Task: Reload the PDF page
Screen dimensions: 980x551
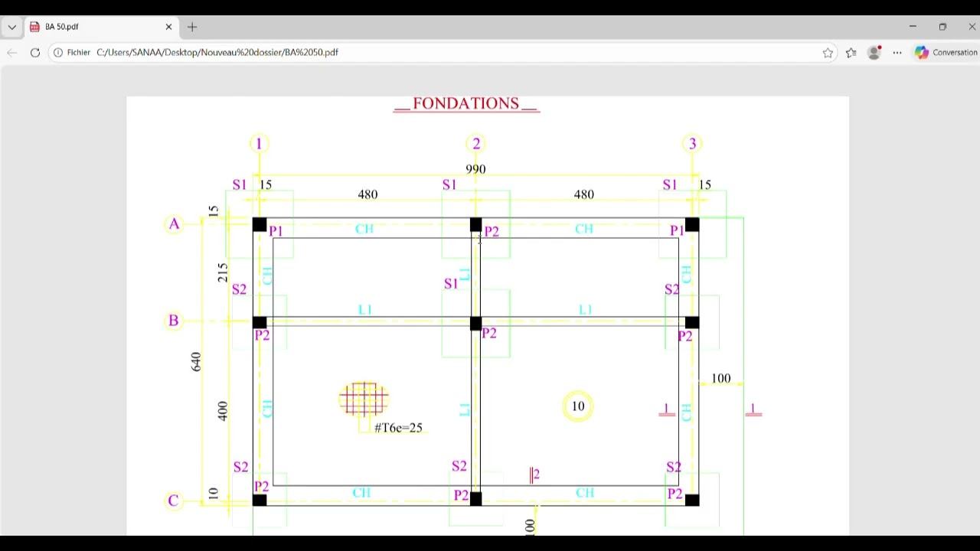Action: pyautogui.click(x=35, y=52)
